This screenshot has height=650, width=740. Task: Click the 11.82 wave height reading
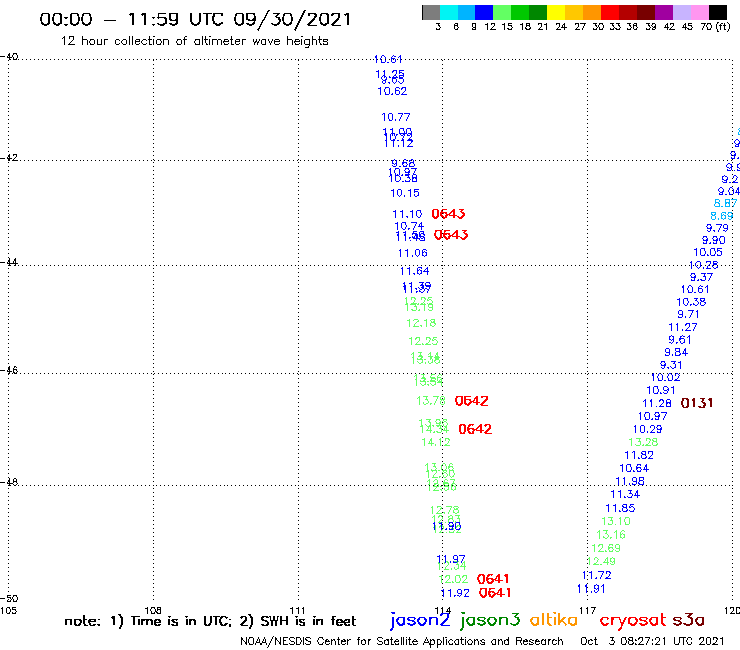pos(639,455)
